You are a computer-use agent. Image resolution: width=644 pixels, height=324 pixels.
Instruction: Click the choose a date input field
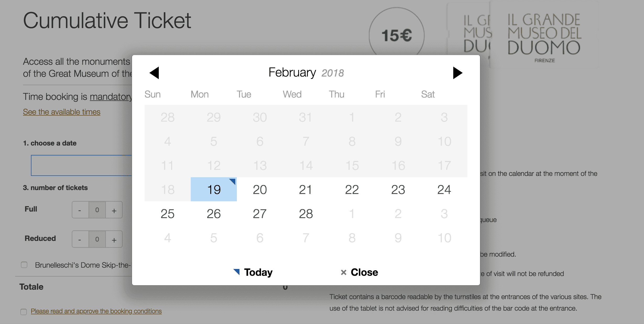click(81, 165)
